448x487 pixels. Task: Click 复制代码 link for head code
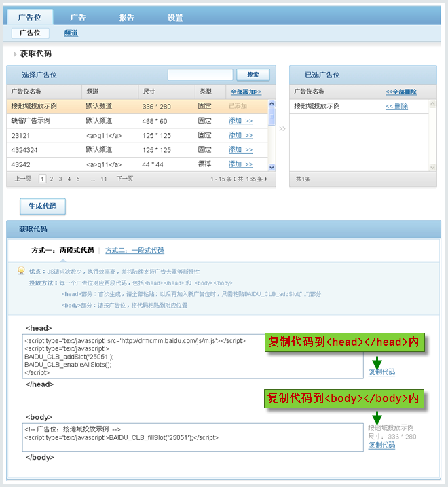coord(382,372)
